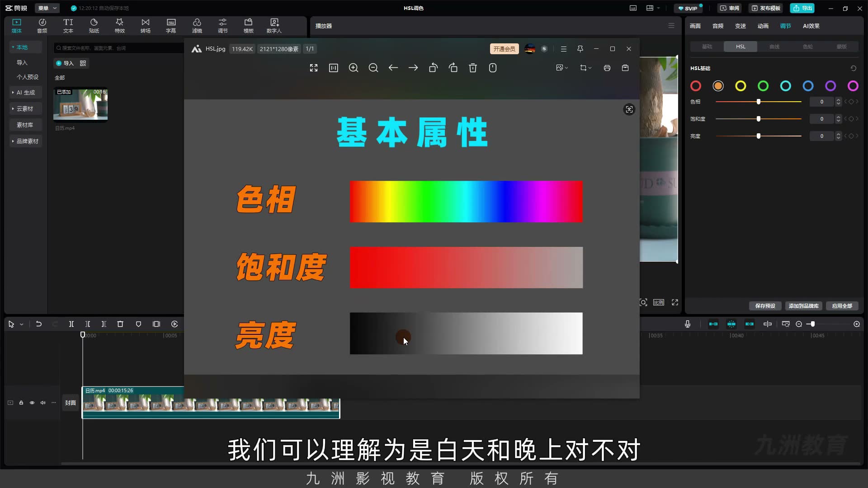Viewport: 868px width, 488px height.
Task: Reset HSL基础 settings with the reset icon
Action: point(854,68)
